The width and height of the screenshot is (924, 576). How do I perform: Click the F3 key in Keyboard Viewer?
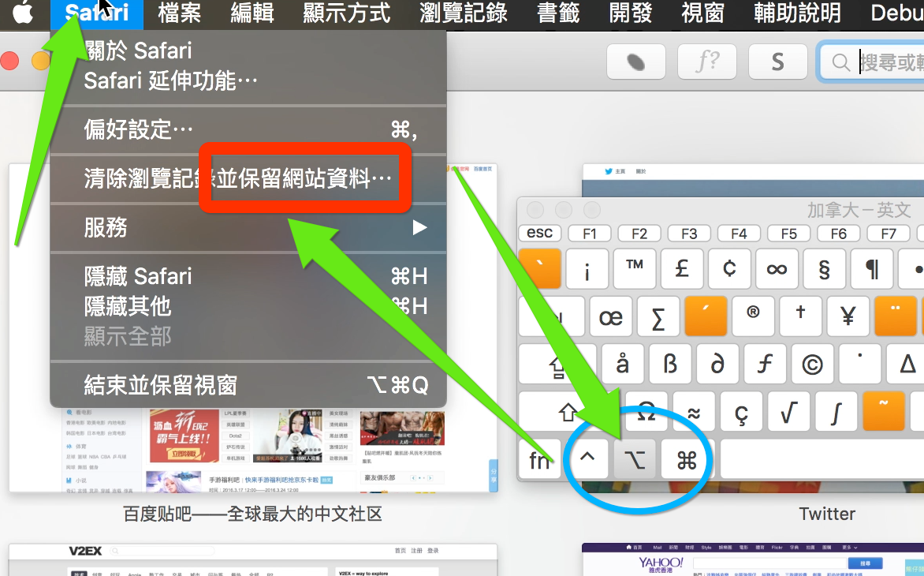(689, 234)
